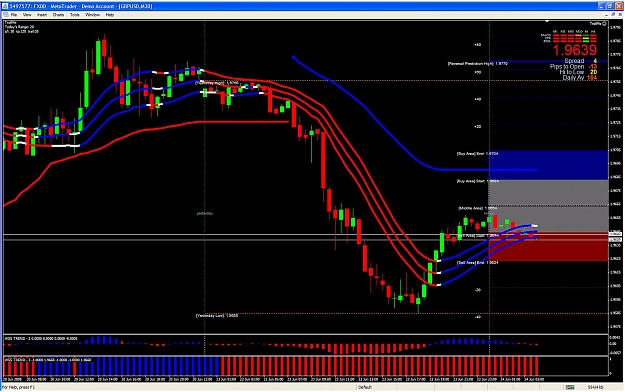The height and width of the screenshot is (392, 625).
Task: Select the [Yesterday Low] label
Action: tap(217, 315)
